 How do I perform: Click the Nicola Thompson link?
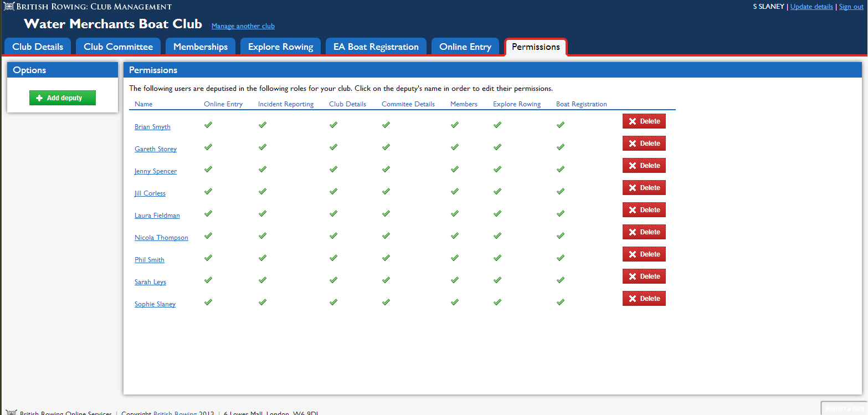[x=161, y=238]
